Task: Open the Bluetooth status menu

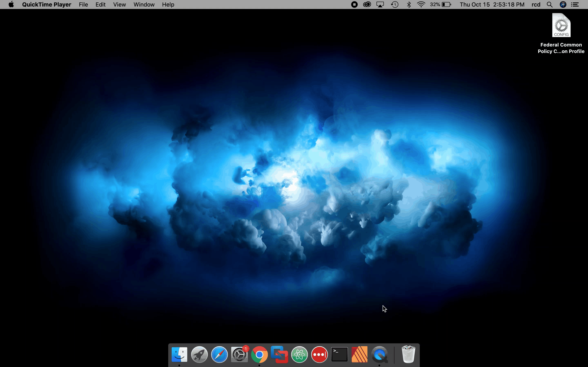Action: pyautogui.click(x=409, y=4)
